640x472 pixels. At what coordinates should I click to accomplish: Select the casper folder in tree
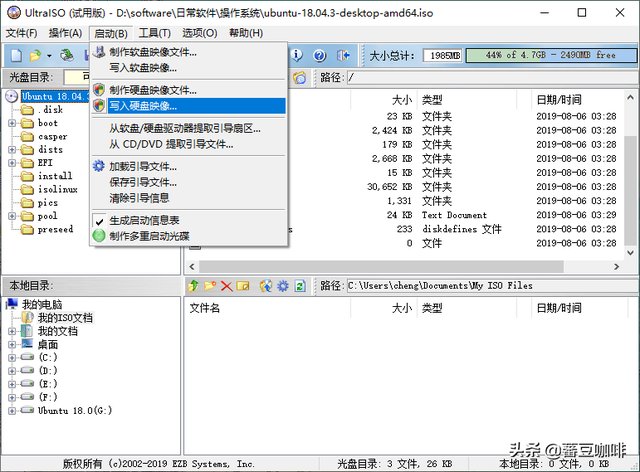53,136
